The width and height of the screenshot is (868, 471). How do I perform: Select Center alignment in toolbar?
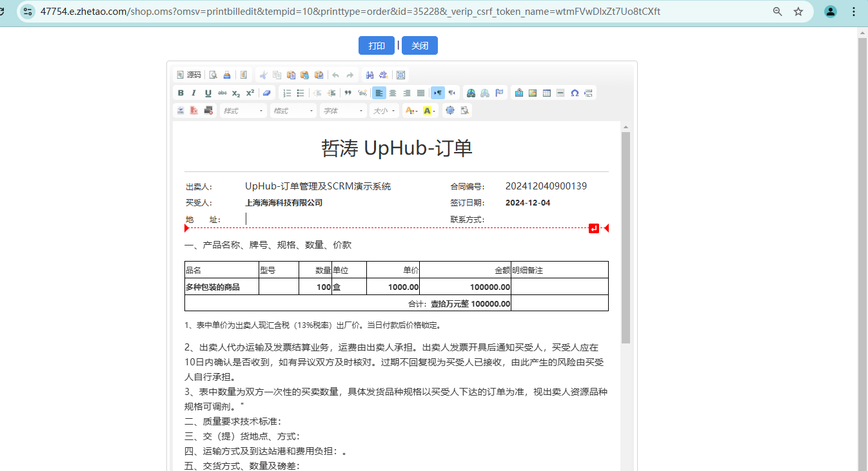coord(393,93)
